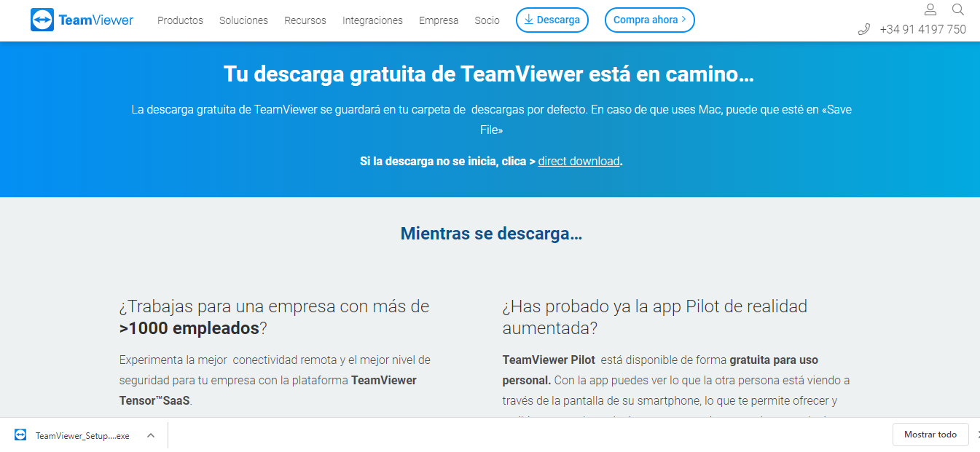Screen dimensions: 980x452
Task: Click the TeamViewer logo
Action: (82, 20)
